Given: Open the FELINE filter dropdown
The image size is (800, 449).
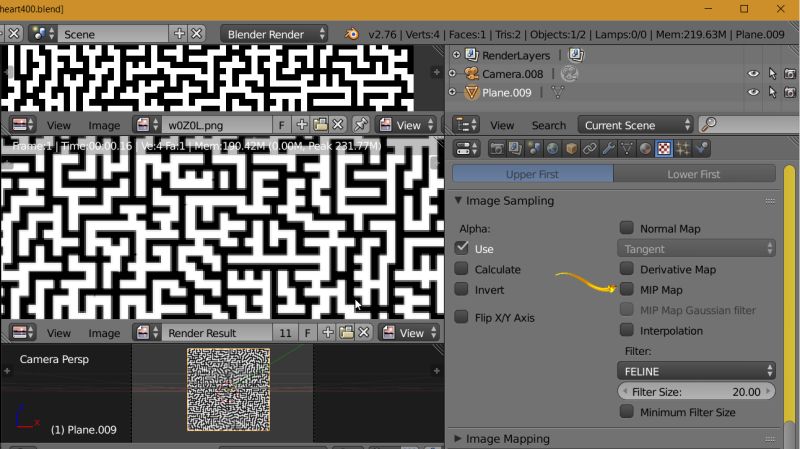Looking at the screenshot, I should tap(696, 371).
